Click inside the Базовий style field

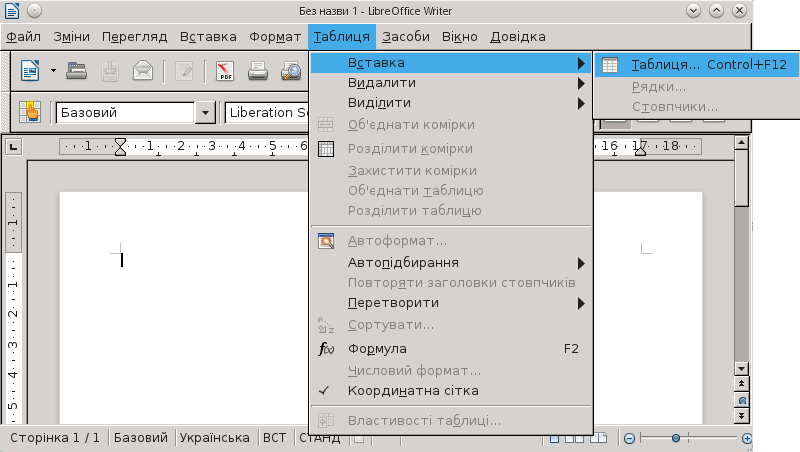(x=125, y=112)
